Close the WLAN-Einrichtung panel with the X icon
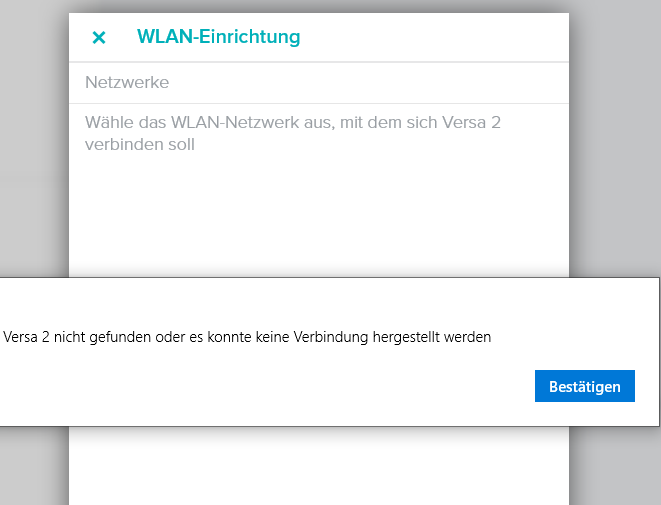The width and height of the screenshot is (661, 505). (x=99, y=38)
